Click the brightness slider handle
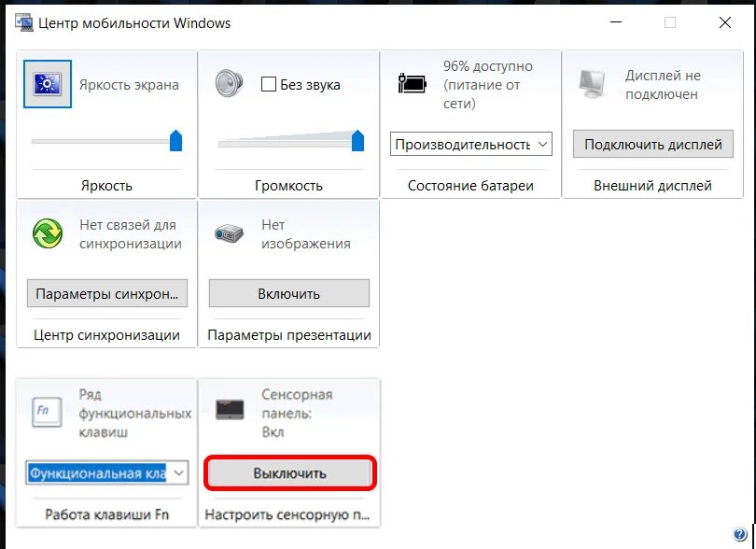This screenshot has width=756, height=549. coord(175,141)
